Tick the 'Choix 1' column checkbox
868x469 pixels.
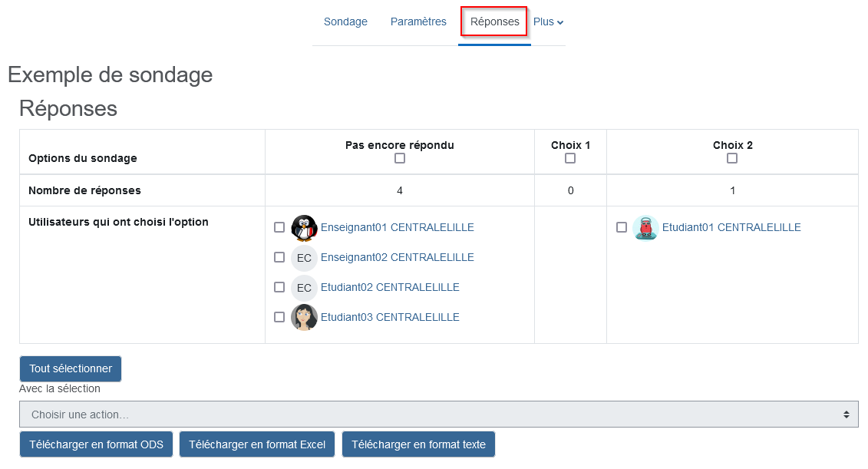click(570, 158)
